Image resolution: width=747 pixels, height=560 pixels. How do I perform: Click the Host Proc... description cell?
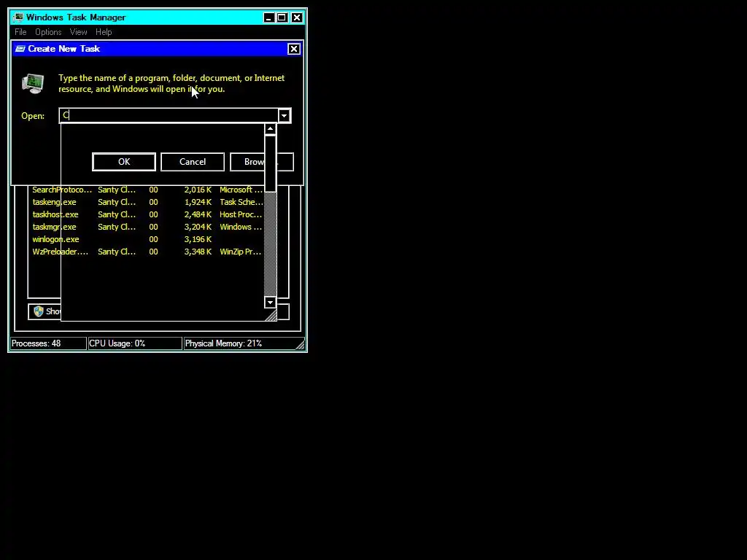(x=241, y=214)
